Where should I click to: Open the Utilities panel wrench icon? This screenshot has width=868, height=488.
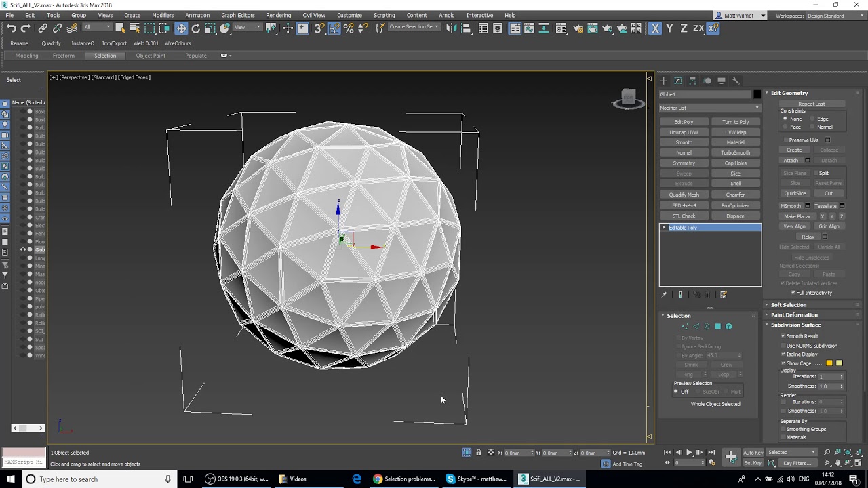point(736,81)
